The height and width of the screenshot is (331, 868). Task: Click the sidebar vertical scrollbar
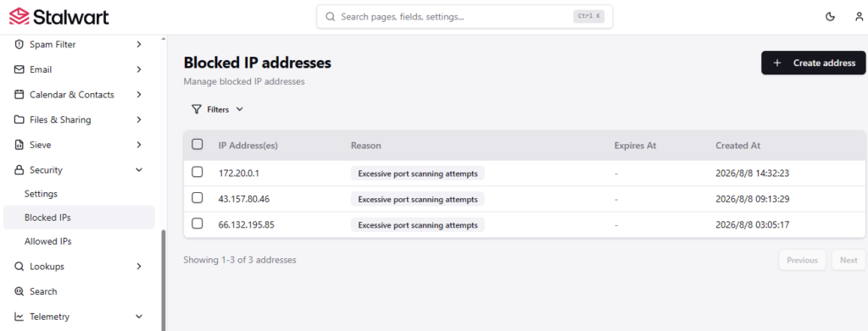click(163, 279)
